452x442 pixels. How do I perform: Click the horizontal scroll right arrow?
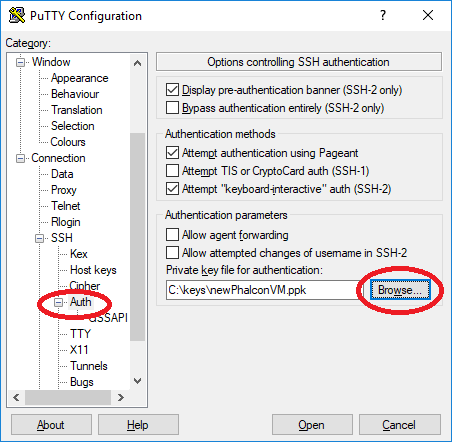click(x=121, y=397)
